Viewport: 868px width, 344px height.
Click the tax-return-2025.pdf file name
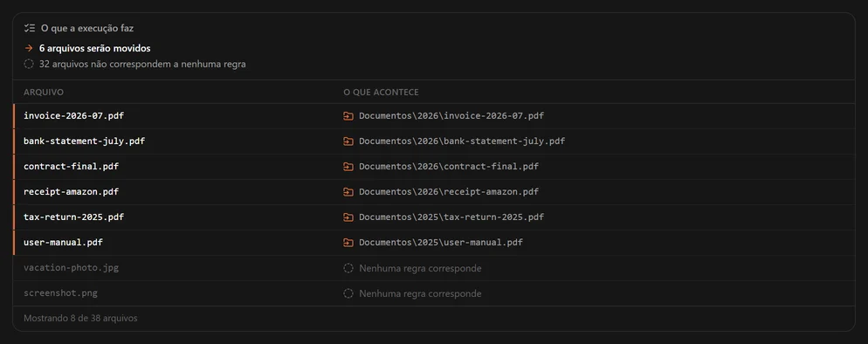pyautogui.click(x=73, y=217)
